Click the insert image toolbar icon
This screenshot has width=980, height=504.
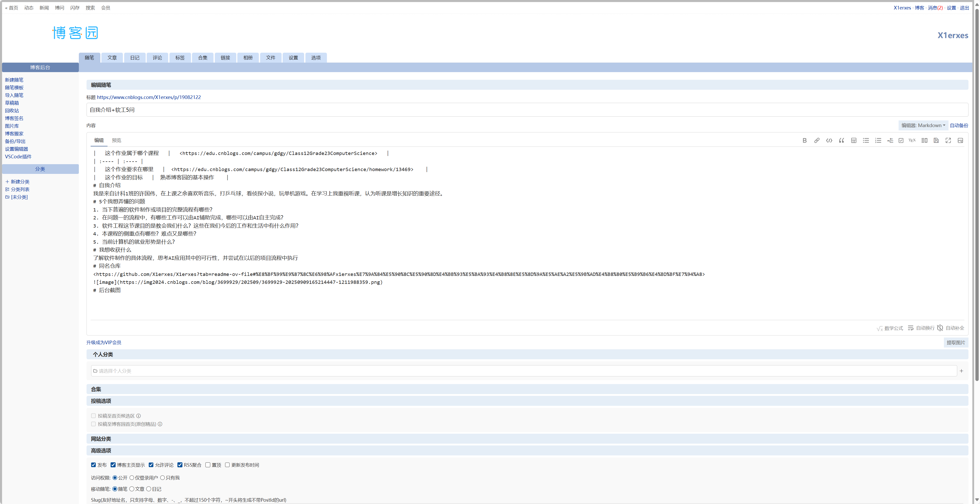click(x=960, y=140)
